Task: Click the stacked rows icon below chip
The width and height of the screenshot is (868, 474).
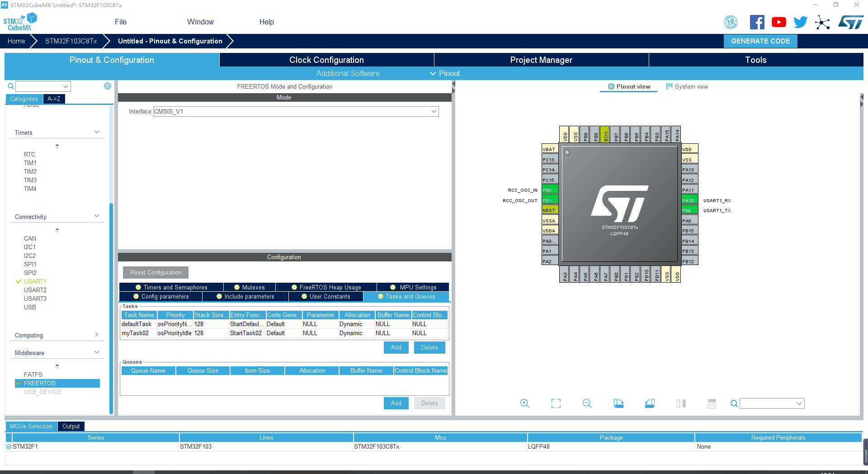Action: [x=712, y=403]
